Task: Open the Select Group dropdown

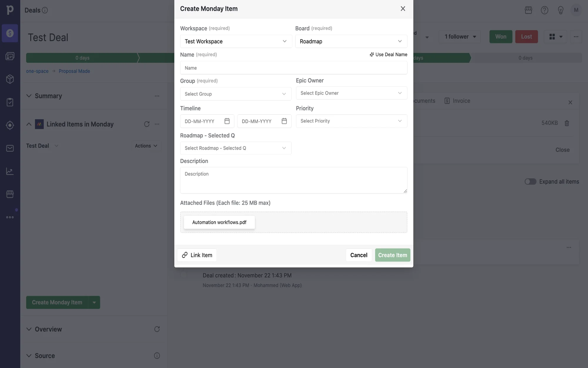Action: 236,94
